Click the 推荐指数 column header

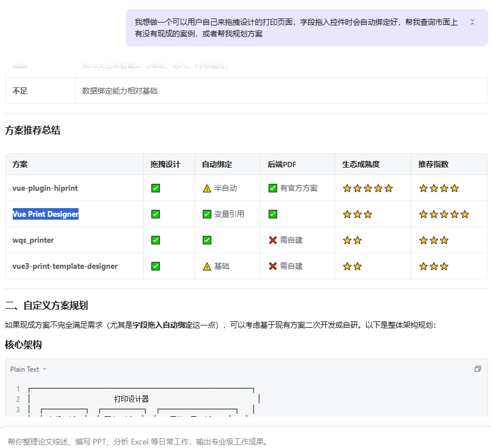coord(433,165)
